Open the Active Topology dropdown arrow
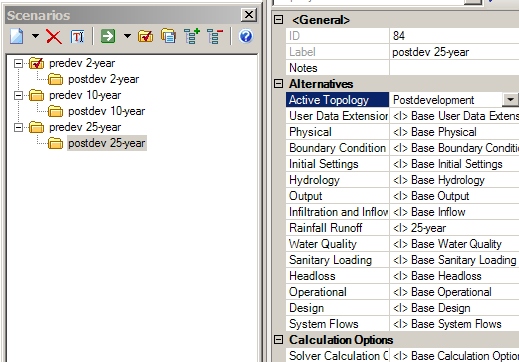Image resolution: width=519 pixels, height=362 pixels. click(510, 100)
